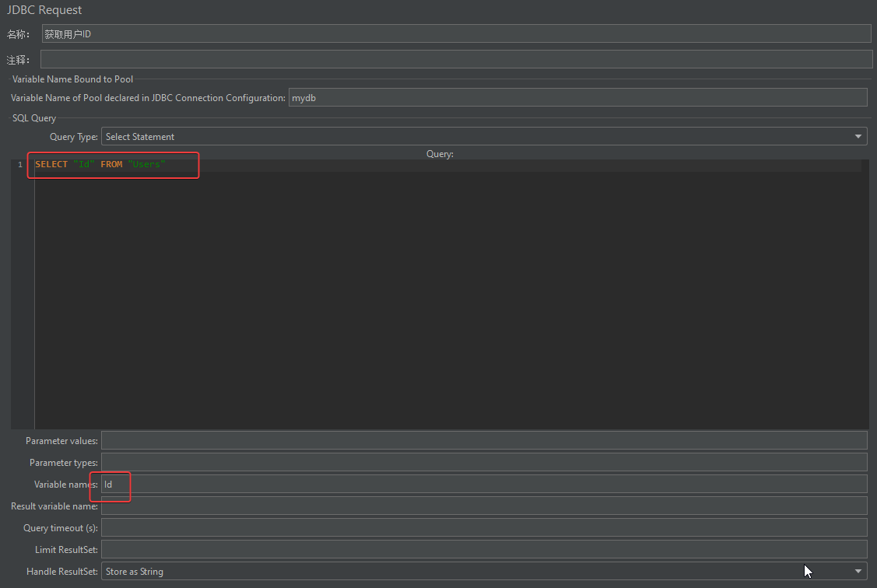Click the arrow of the Query Type combo box
This screenshot has width=877, height=588.
[x=858, y=137]
